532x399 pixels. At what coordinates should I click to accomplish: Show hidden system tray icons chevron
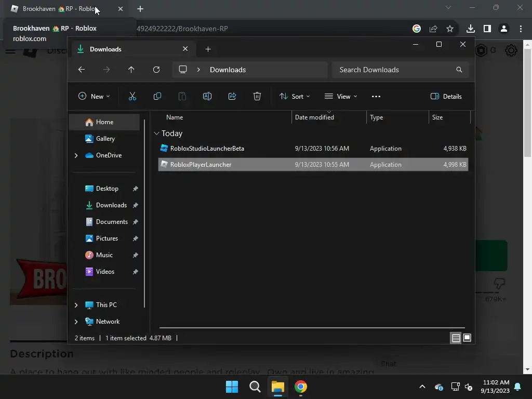[422, 387]
